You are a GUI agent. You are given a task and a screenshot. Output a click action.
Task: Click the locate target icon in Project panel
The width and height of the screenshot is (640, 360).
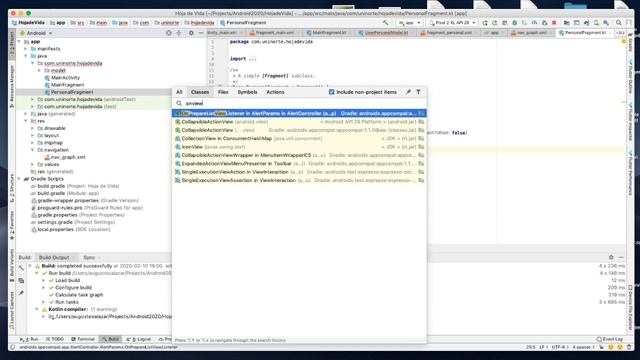(169, 33)
